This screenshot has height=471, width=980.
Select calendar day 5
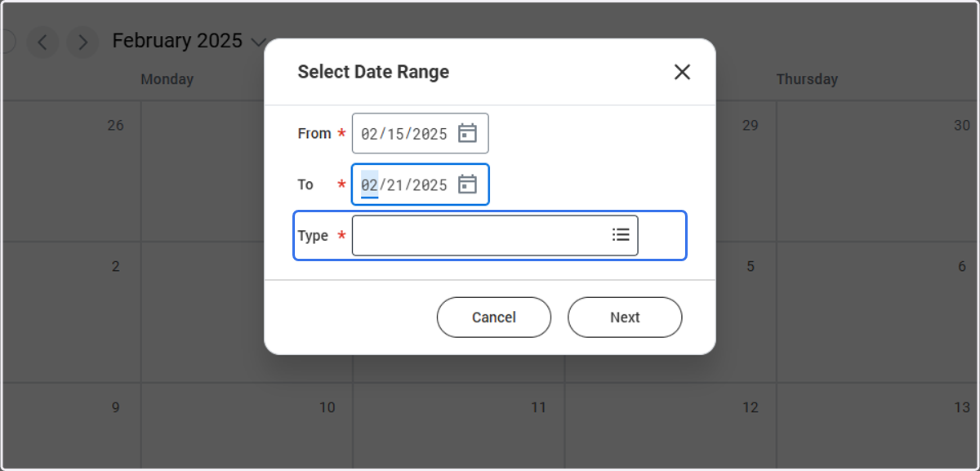point(750,266)
